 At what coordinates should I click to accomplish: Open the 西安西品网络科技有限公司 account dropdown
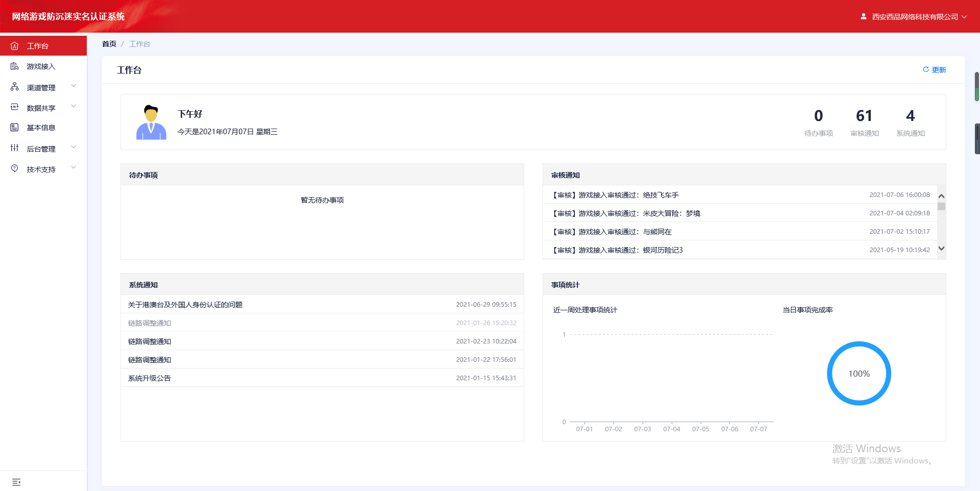pyautogui.click(x=914, y=17)
